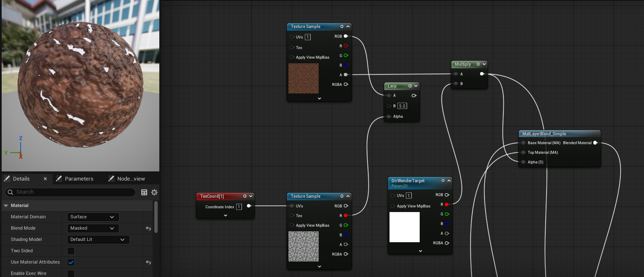Toggle preview on DirtRenderTarget node header
Image resolution: width=644 pixels, height=277 pixels.
pyautogui.click(x=443, y=181)
